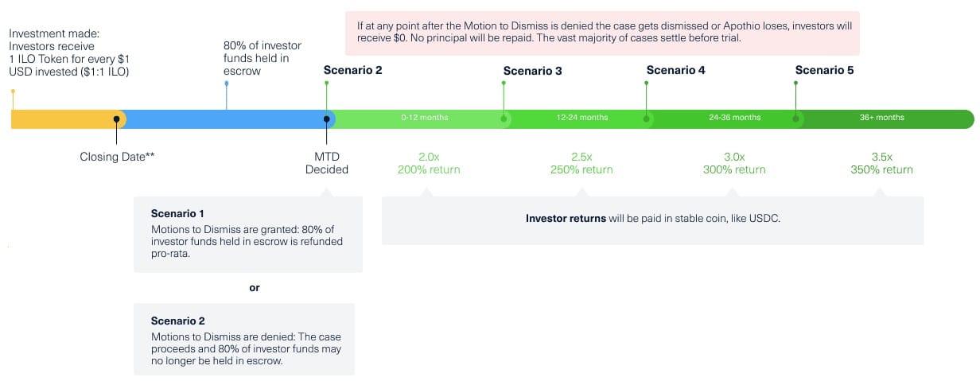The image size is (980, 381).
Task: Click the yellow investment start marker
Action: pyautogui.click(x=13, y=91)
